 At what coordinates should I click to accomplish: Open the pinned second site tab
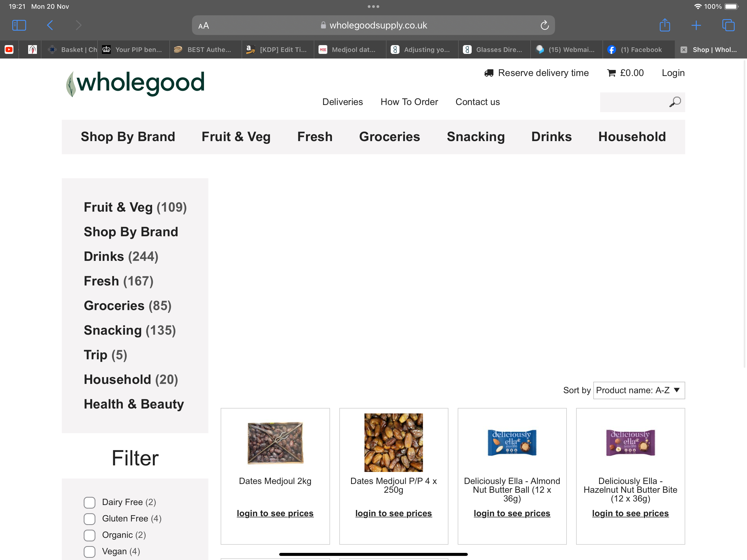32,50
